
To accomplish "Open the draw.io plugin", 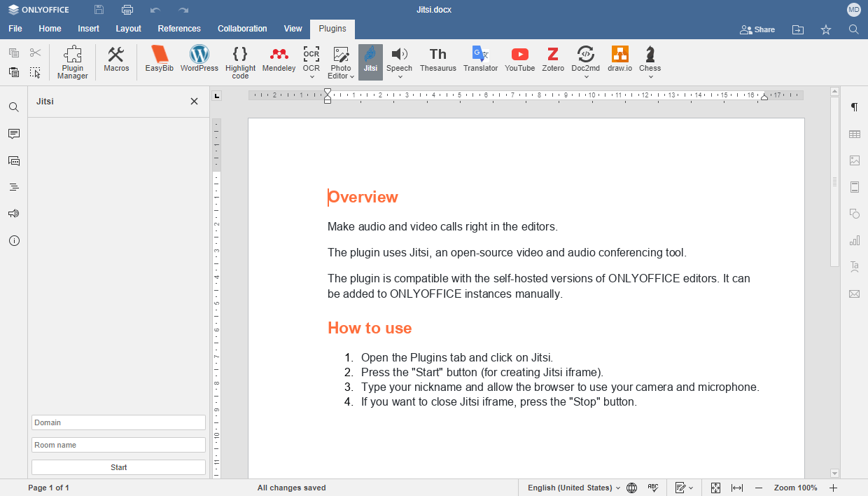I will pos(619,60).
